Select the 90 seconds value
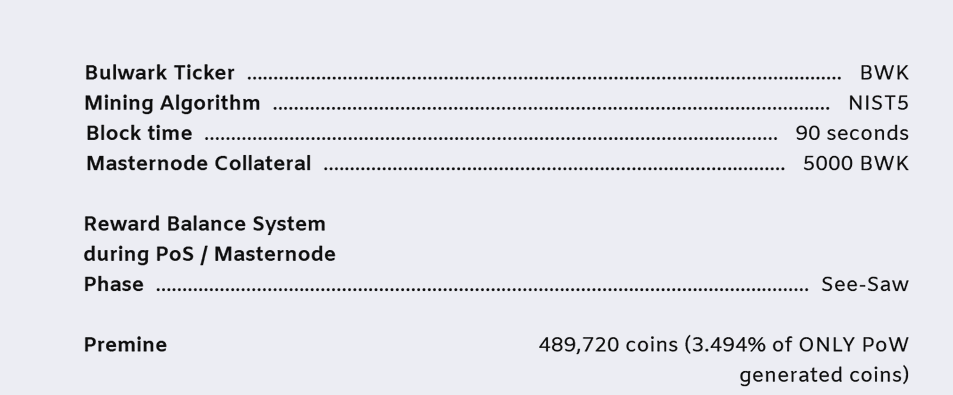The height and width of the screenshot is (395, 953). pos(852,133)
